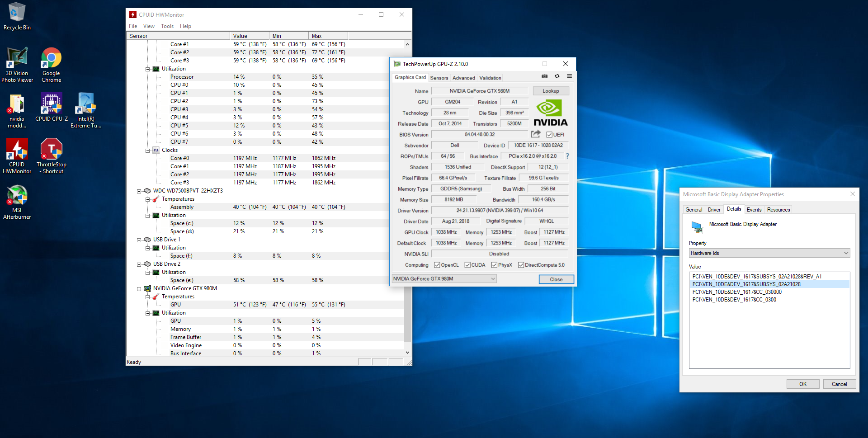
Task: Open the GPU selector dropdown in GPU-Z
Action: tap(444, 279)
